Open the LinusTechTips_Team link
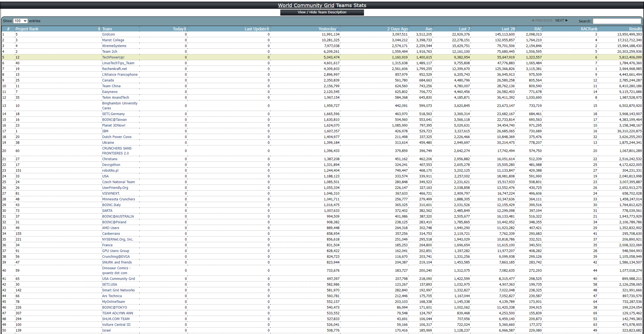 (118, 63)
